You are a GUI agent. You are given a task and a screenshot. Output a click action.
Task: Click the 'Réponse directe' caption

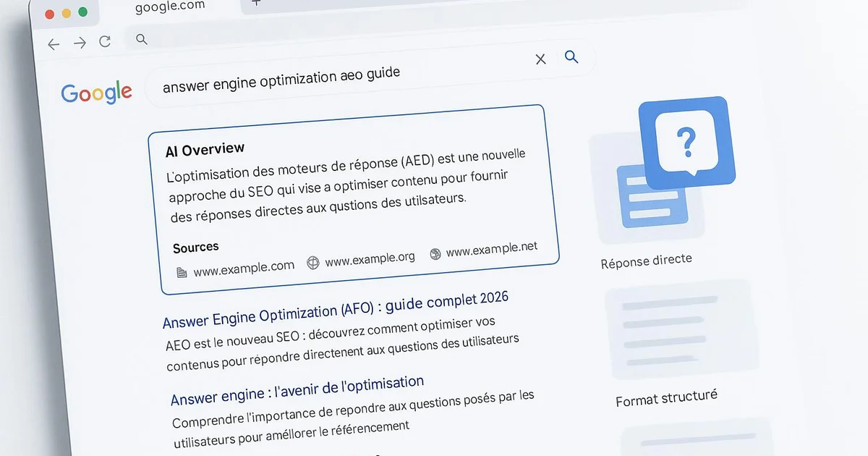click(647, 261)
